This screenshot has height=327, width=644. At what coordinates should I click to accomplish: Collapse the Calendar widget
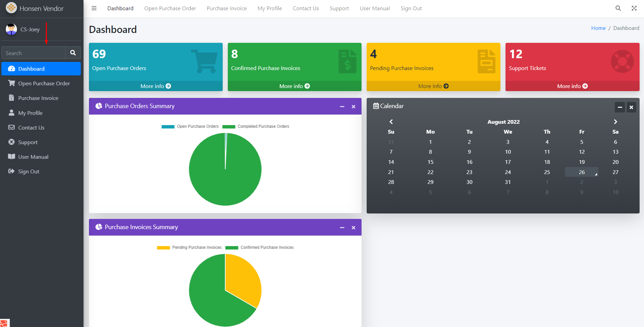(x=620, y=107)
